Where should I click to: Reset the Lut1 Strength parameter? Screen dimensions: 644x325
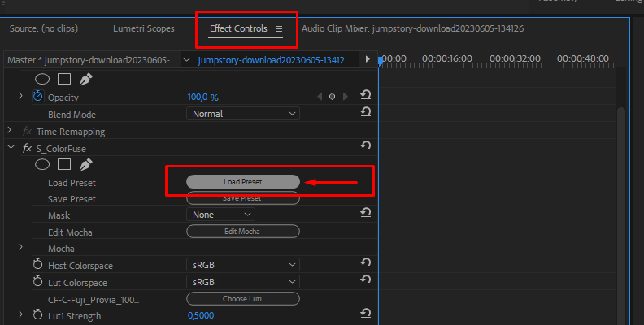pyautogui.click(x=366, y=313)
